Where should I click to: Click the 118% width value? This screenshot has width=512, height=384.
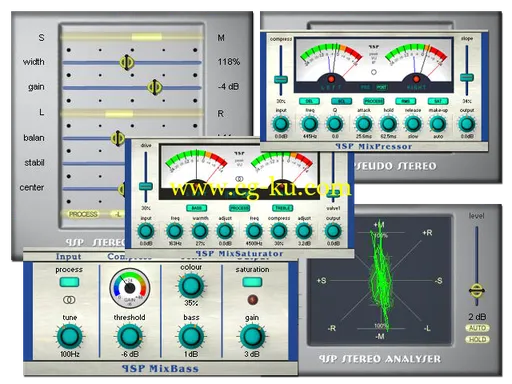pyautogui.click(x=229, y=62)
